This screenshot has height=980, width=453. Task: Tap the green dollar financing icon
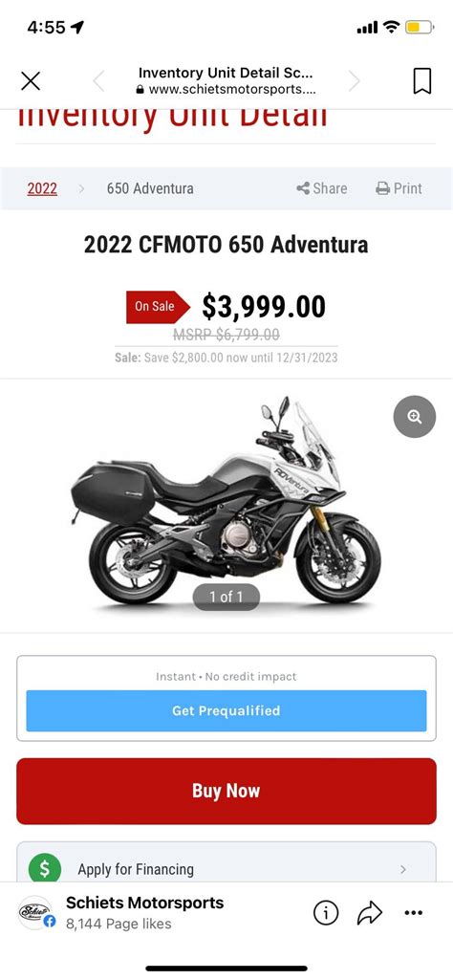coord(45,869)
